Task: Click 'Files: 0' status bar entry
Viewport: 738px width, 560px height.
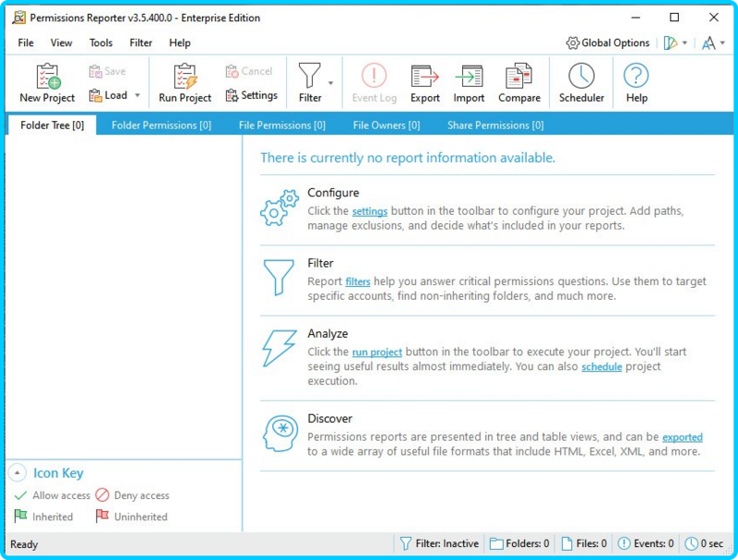Action: pyautogui.click(x=584, y=544)
